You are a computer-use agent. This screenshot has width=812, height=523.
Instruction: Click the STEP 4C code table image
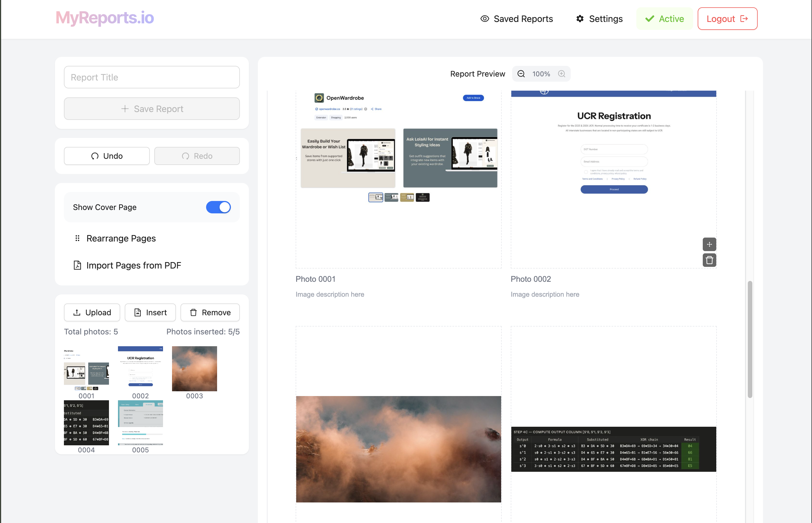tap(614, 449)
